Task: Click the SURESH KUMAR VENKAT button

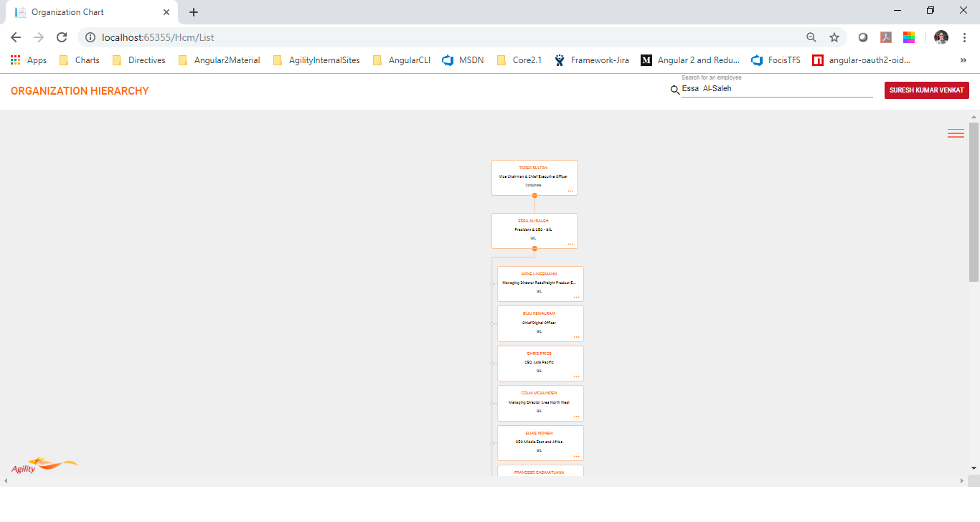Action: (x=926, y=90)
